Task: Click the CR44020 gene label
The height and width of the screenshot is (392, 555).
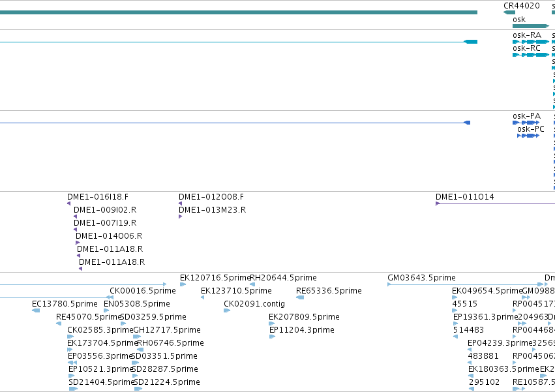Action: pos(521,6)
